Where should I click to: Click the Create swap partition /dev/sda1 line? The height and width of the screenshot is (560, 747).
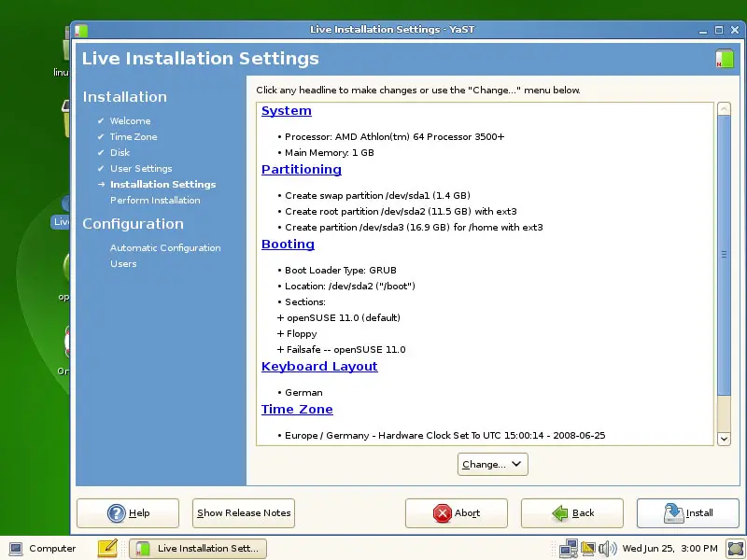coord(377,196)
